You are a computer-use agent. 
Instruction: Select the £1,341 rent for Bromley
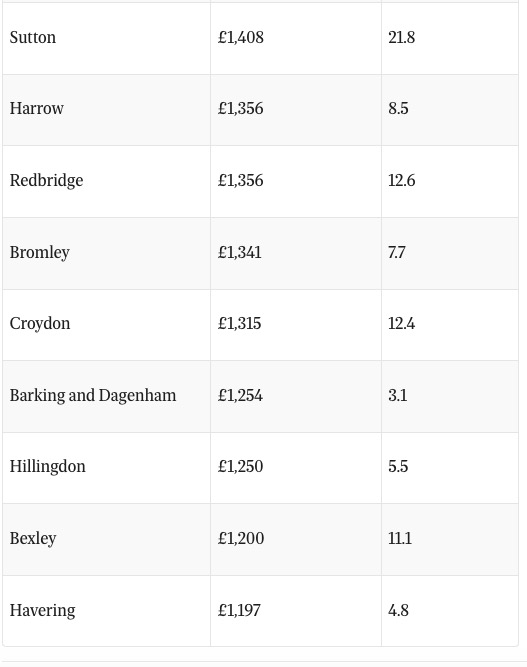point(239,252)
